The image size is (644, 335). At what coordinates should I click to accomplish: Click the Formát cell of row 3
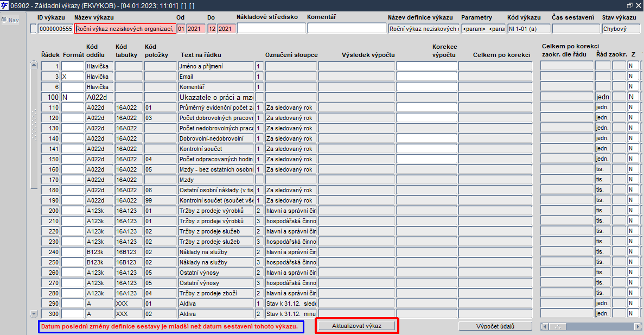(73, 77)
